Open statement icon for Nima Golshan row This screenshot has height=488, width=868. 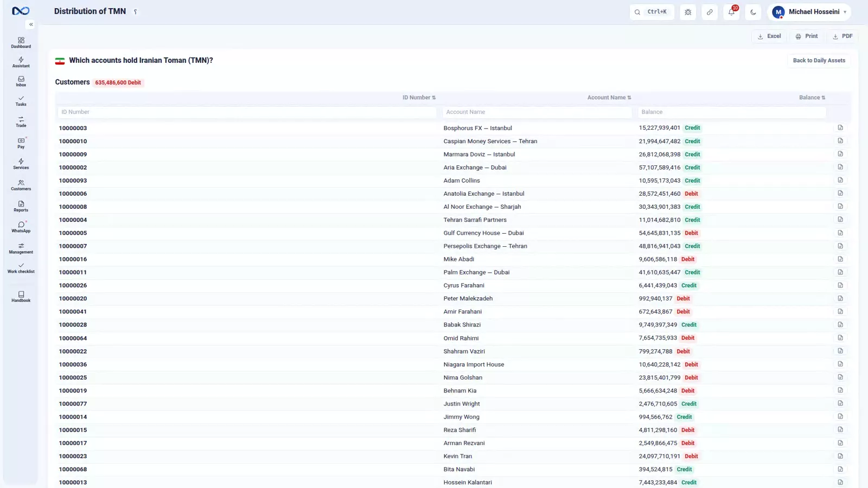pos(840,377)
